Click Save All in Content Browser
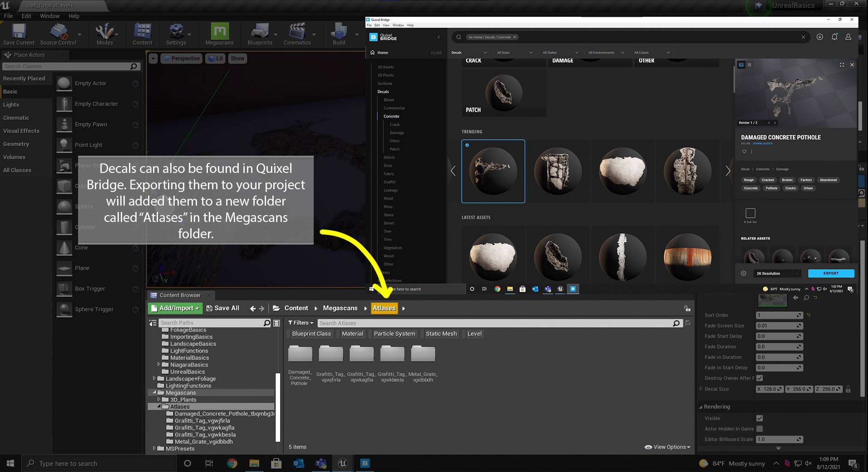This screenshot has height=472, width=868. click(223, 308)
